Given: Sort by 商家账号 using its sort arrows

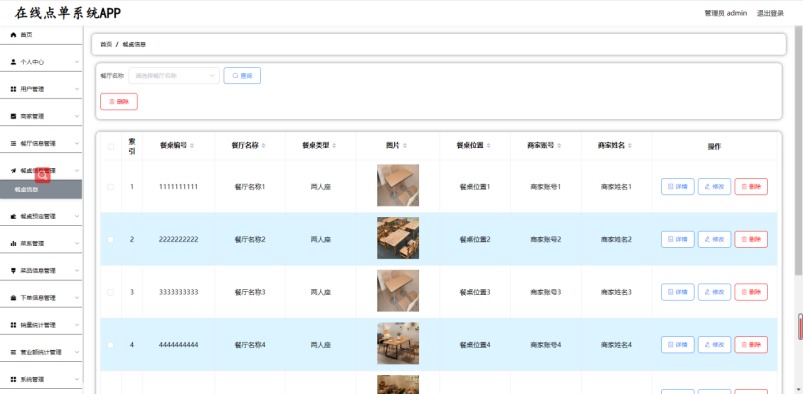Looking at the screenshot, I should [x=559, y=146].
